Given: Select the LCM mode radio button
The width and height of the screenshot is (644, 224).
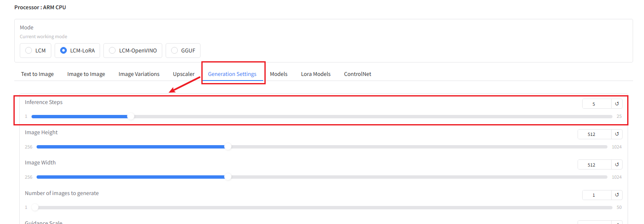Looking at the screenshot, I should 29,50.
